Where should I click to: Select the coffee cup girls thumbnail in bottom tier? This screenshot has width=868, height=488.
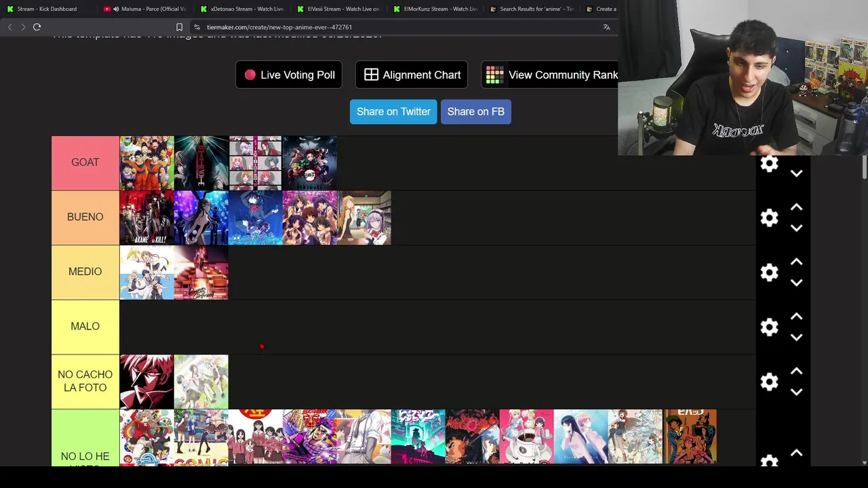[x=527, y=436]
